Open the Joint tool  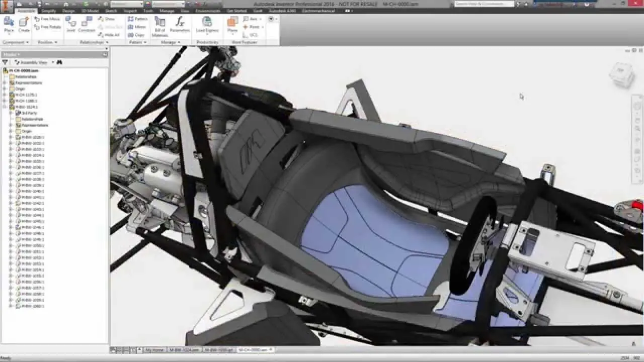(x=70, y=25)
